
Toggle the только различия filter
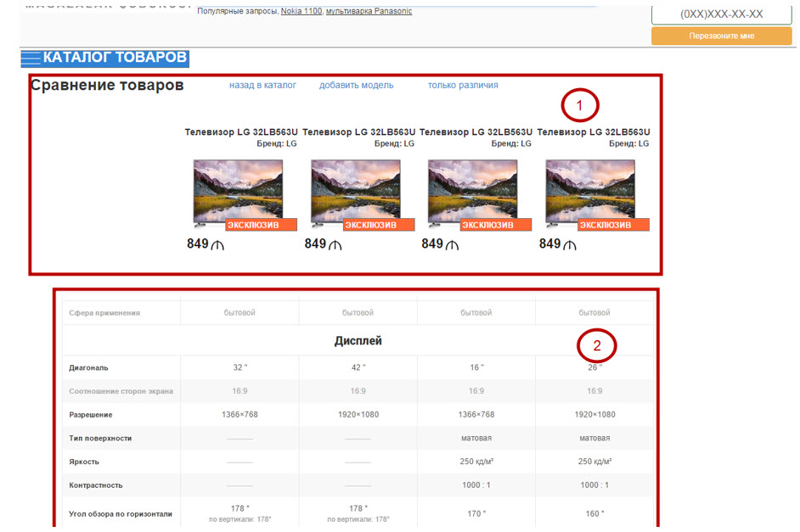pyautogui.click(x=463, y=85)
